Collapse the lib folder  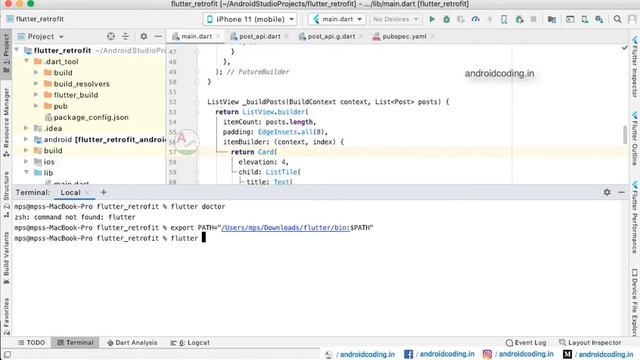[x=27, y=173]
